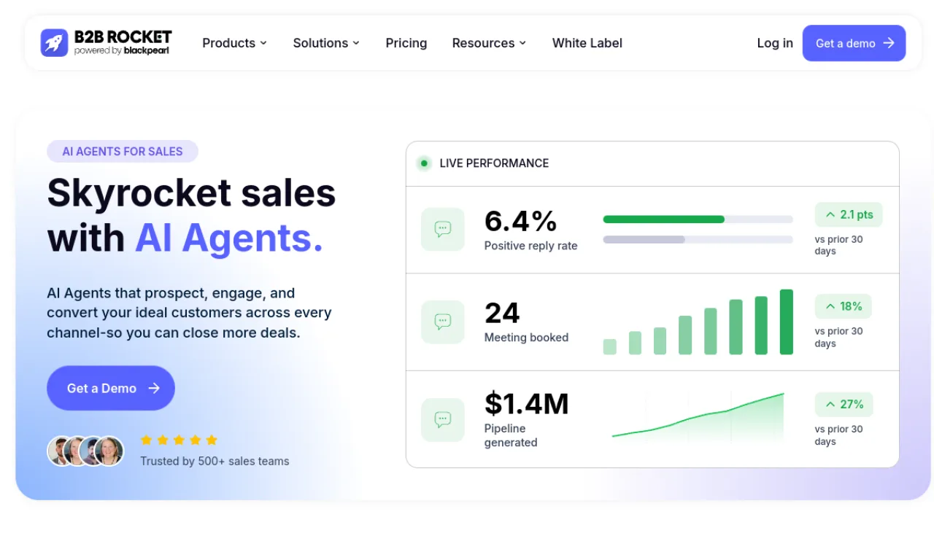Click the B2B Rocket logo icon
This screenshot has width=934, height=560.
54,43
